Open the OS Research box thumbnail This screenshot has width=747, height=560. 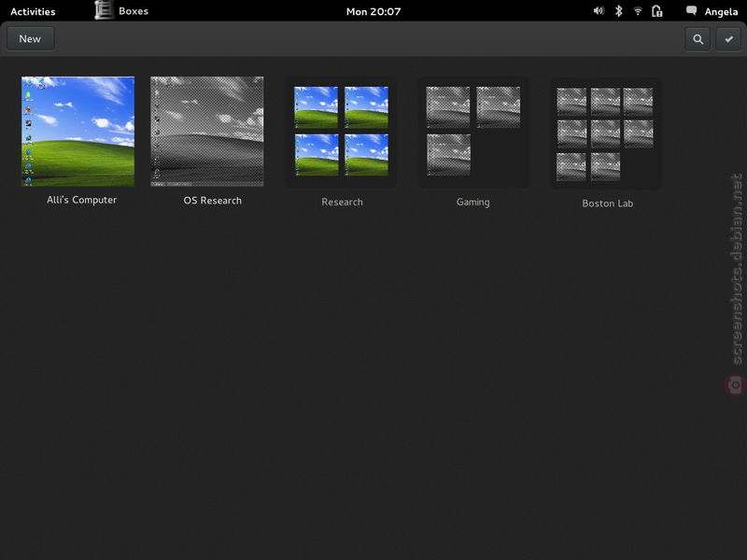point(207,132)
